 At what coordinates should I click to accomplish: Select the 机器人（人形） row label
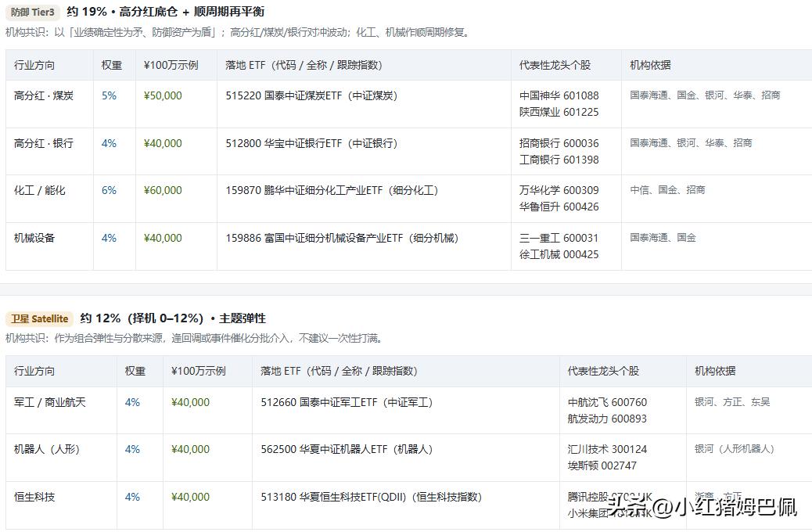pos(47,450)
